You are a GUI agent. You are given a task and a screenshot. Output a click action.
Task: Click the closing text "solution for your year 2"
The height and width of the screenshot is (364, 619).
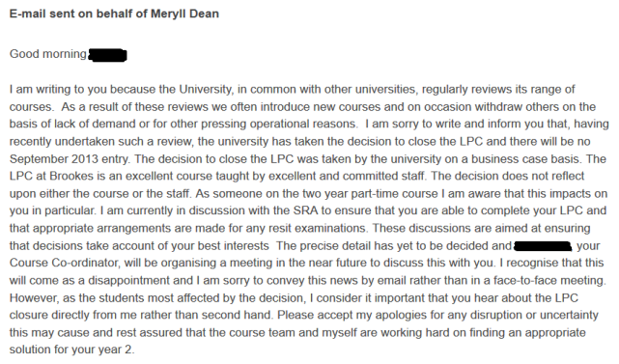point(70,350)
